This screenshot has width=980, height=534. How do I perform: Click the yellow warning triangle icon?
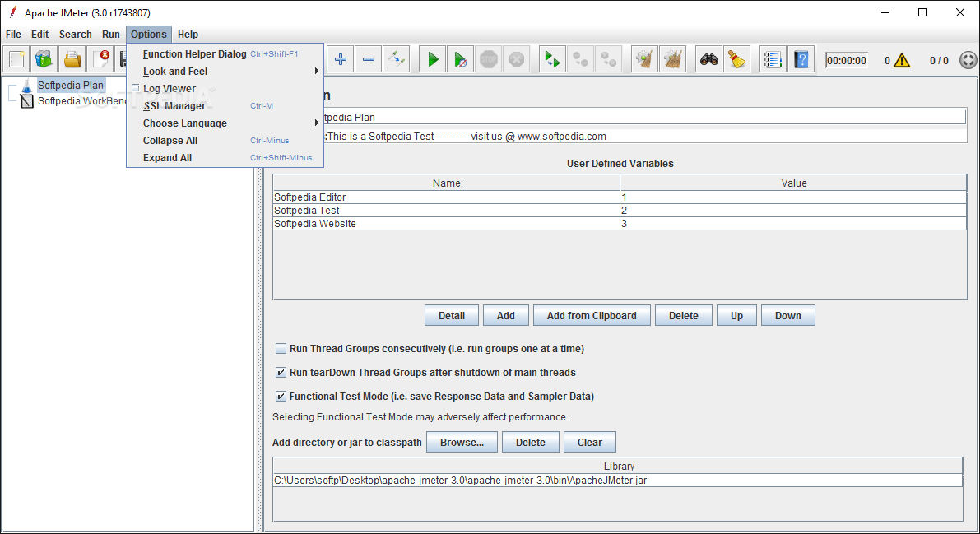[902, 60]
